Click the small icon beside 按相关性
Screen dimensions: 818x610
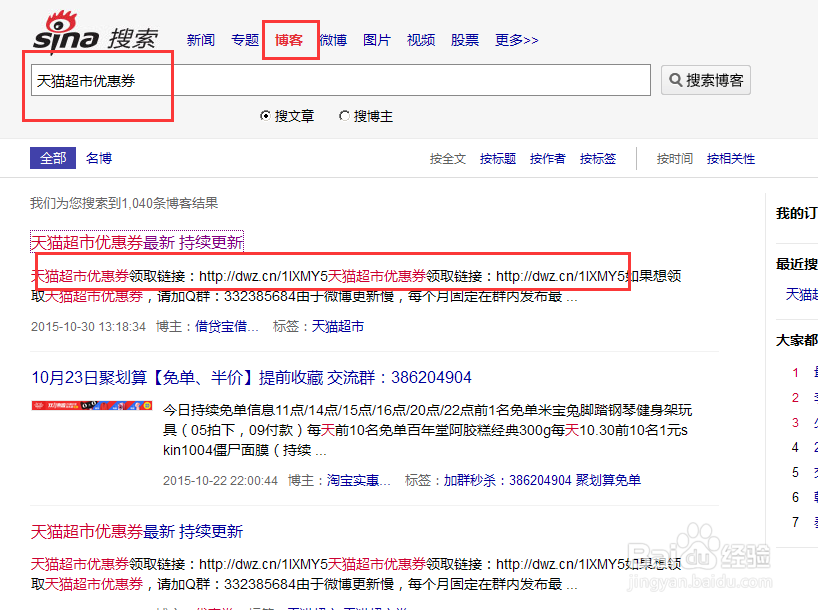[x=760, y=158]
